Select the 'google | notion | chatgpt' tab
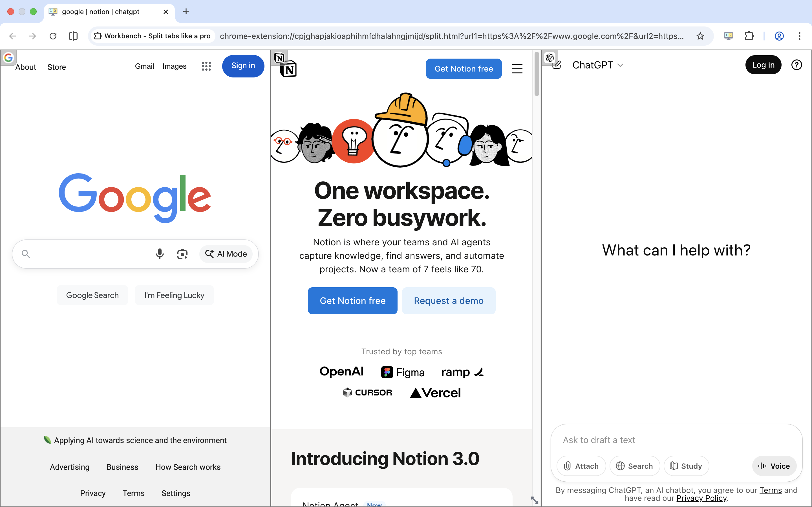 tap(101, 12)
